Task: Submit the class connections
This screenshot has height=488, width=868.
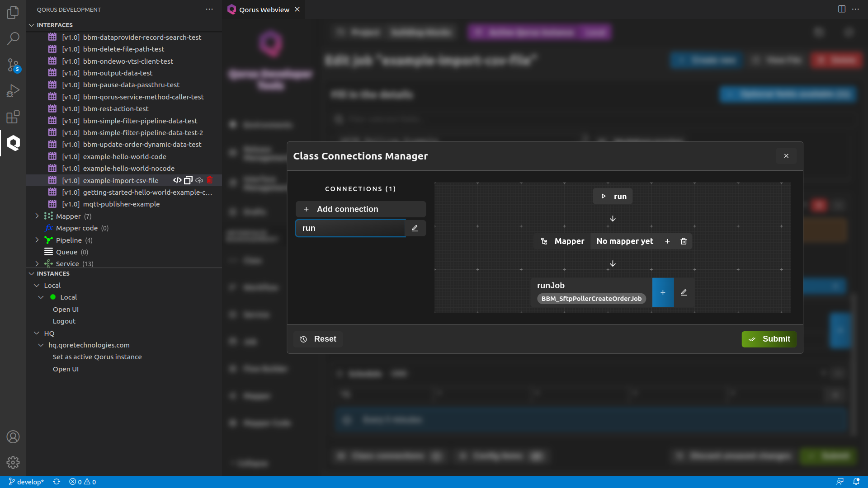Action: pyautogui.click(x=769, y=339)
